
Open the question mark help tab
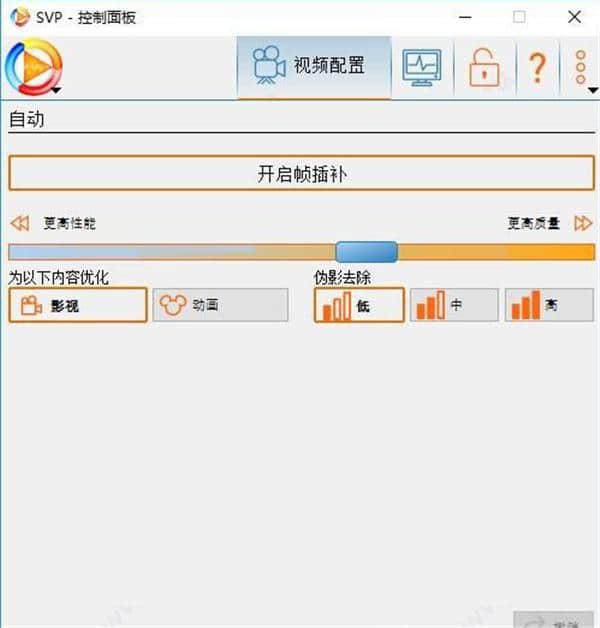tap(538, 67)
